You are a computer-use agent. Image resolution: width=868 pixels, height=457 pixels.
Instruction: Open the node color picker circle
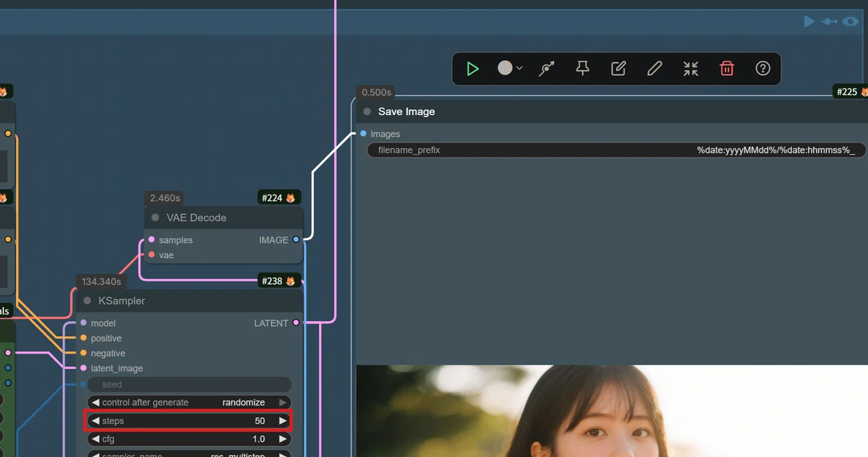coord(505,68)
